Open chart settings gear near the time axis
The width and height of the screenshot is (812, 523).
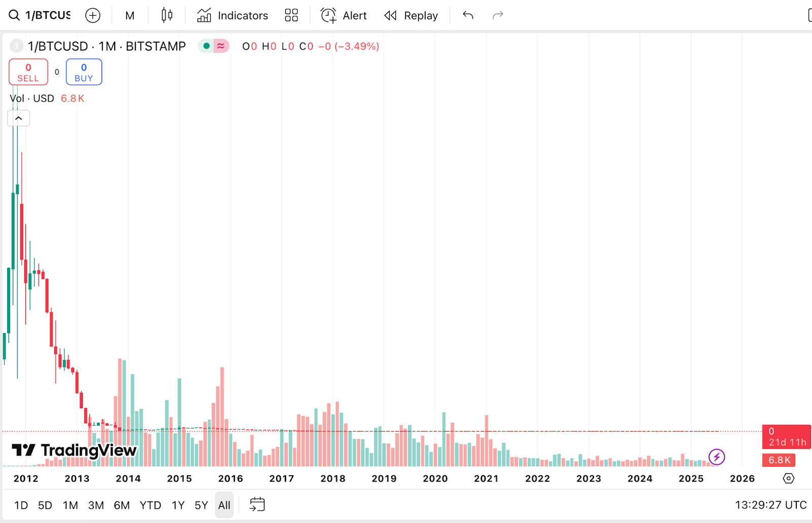click(788, 478)
